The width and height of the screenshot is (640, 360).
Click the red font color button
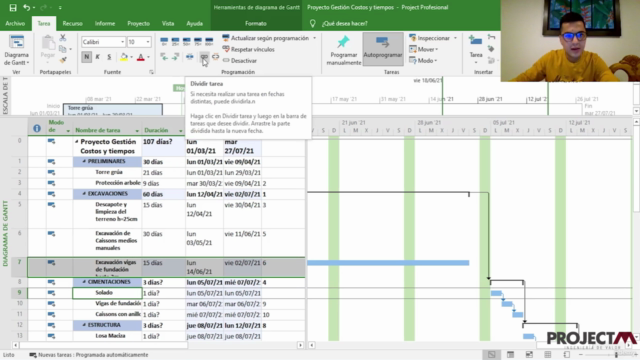click(x=141, y=57)
